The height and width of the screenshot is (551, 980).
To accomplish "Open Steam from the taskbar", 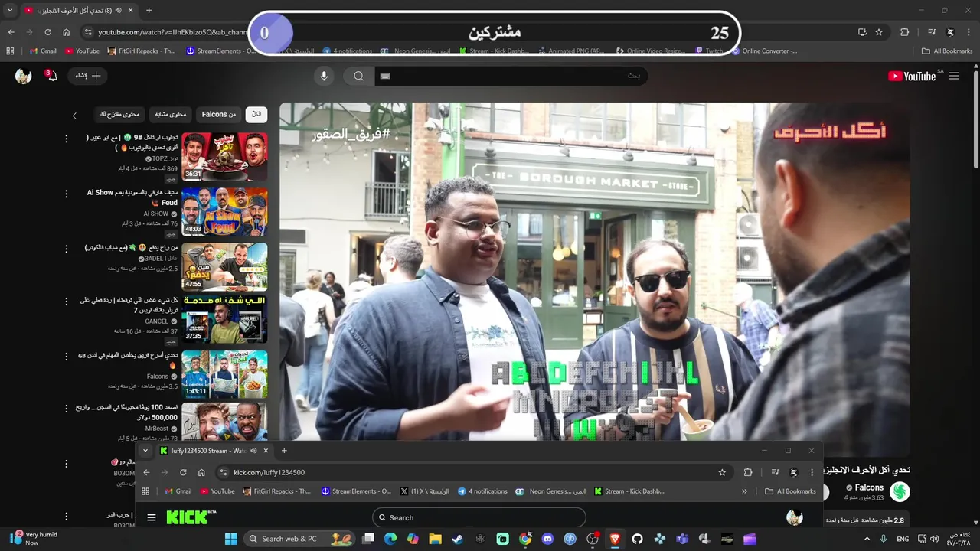I will tap(457, 539).
